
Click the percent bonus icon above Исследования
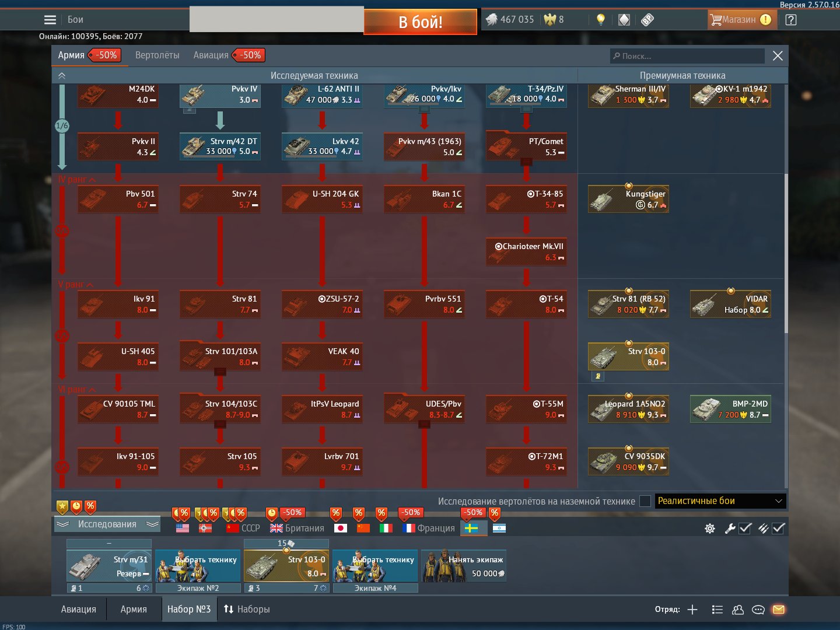[90, 506]
